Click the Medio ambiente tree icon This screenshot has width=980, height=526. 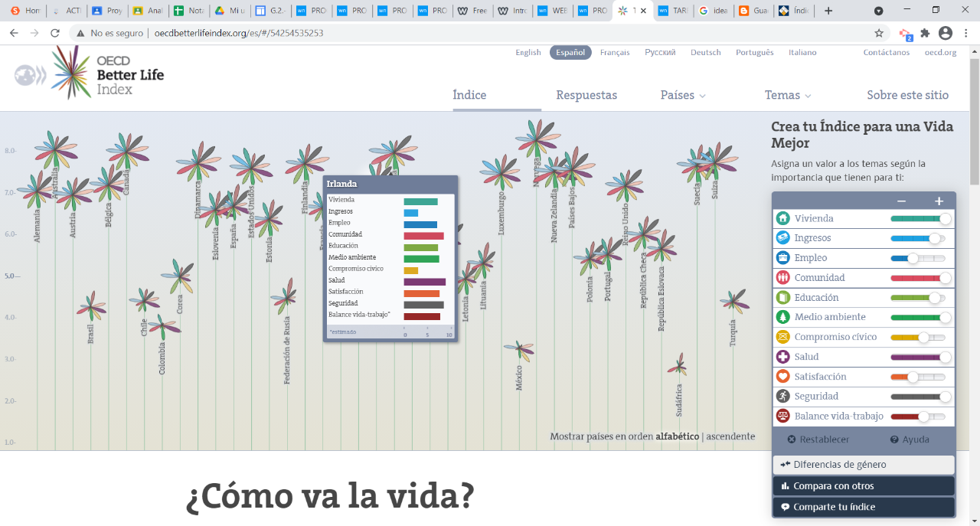[783, 317]
